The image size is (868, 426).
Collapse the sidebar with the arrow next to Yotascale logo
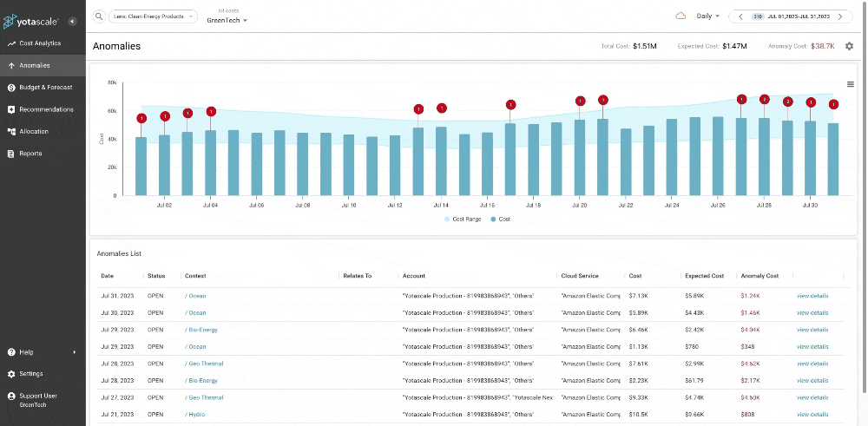pos(72,22)
